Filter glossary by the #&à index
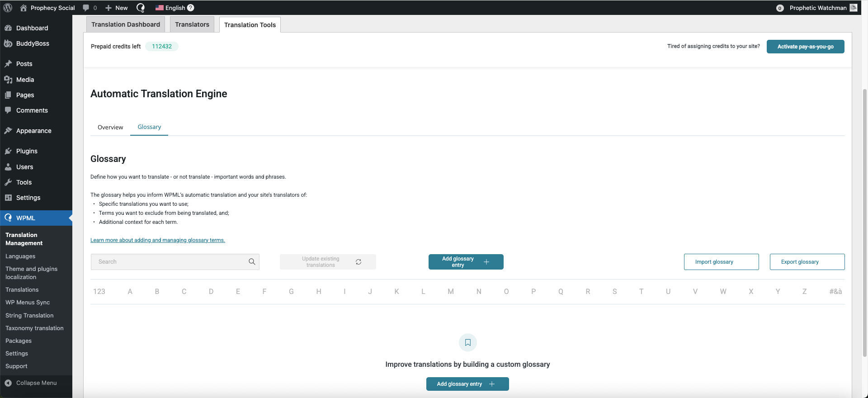868x398 pixels. [x=835, y=292]
